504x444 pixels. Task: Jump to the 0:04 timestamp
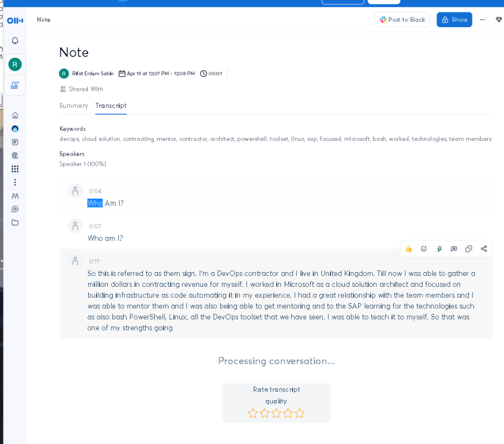pos(95,191)
